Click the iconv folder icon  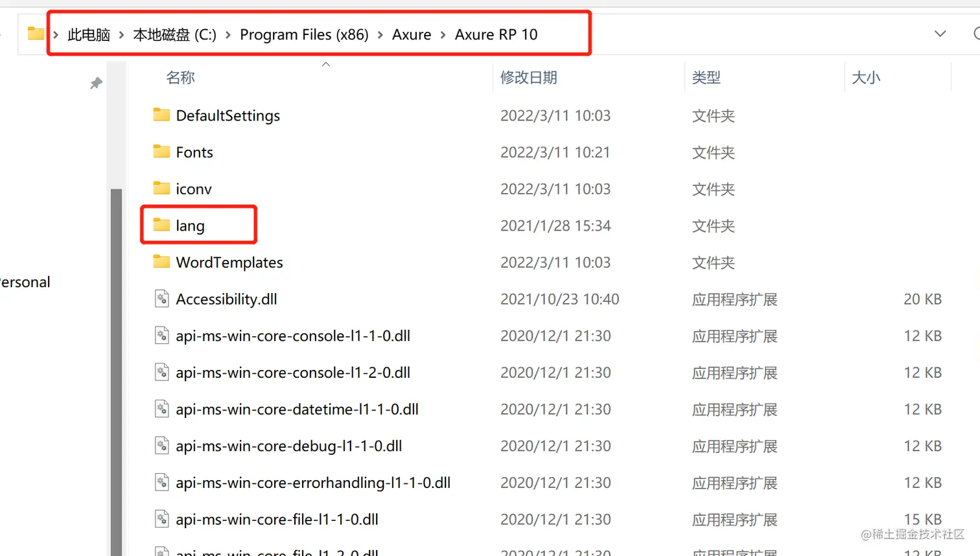(161, 189)
